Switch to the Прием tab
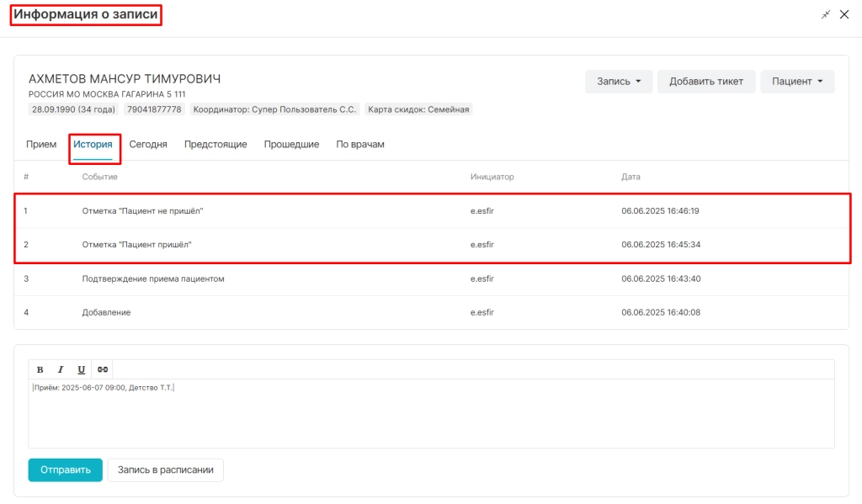862x504 pixels. pos(41,144)
